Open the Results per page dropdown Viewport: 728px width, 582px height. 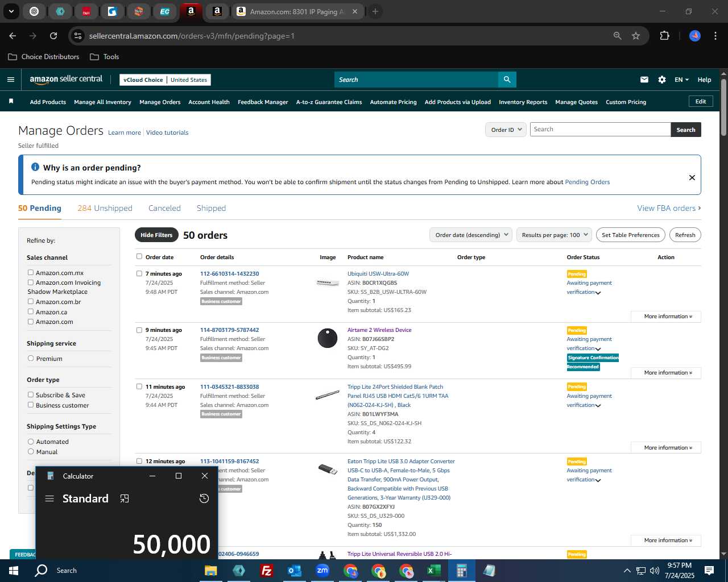click(554, 235)
